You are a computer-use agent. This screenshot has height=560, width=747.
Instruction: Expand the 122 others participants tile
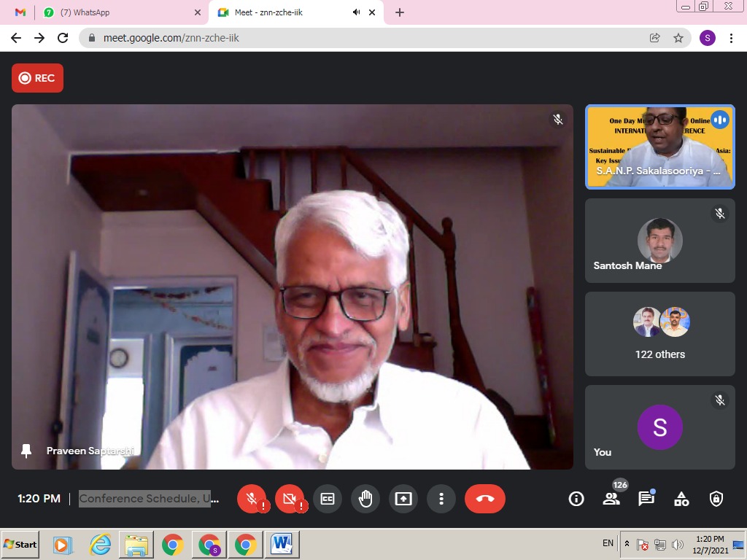point(660,334)
